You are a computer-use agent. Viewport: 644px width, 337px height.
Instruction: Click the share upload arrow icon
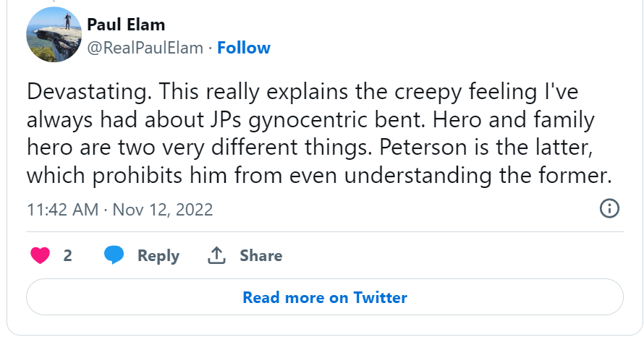point(216,255)
